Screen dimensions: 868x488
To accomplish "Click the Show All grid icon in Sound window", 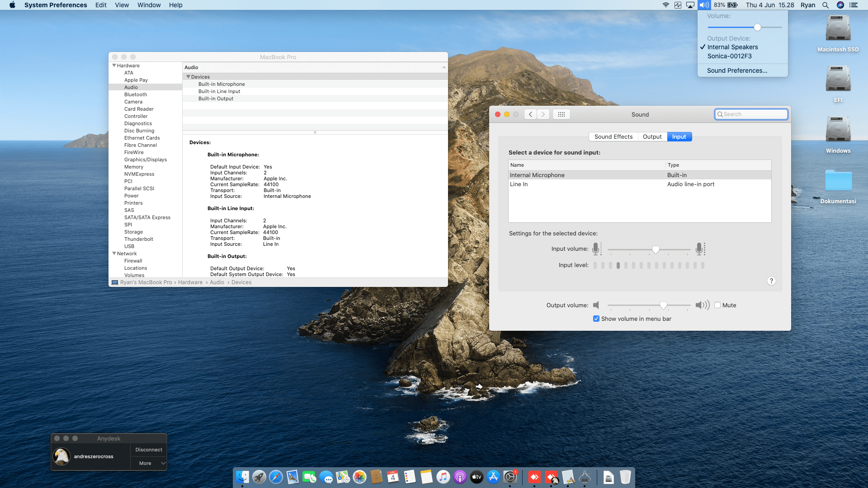I will pyautogui.click(x=561, y=114).
